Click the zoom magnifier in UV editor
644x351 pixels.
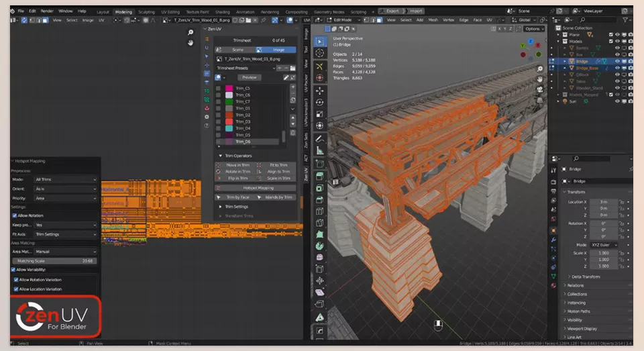(x=191, y=32)
